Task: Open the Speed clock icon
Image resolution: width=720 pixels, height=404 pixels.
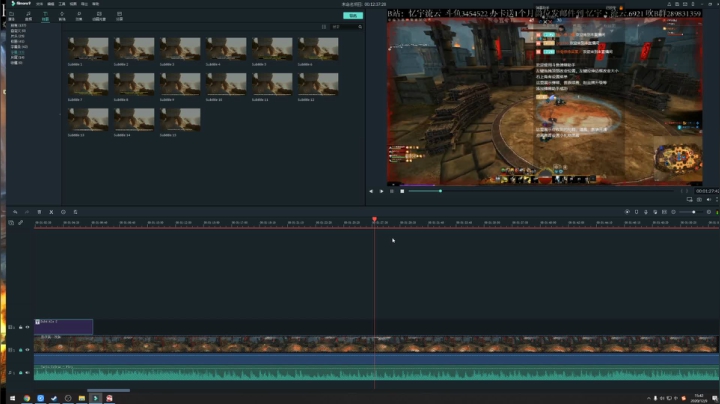Action: click(63, 212)
